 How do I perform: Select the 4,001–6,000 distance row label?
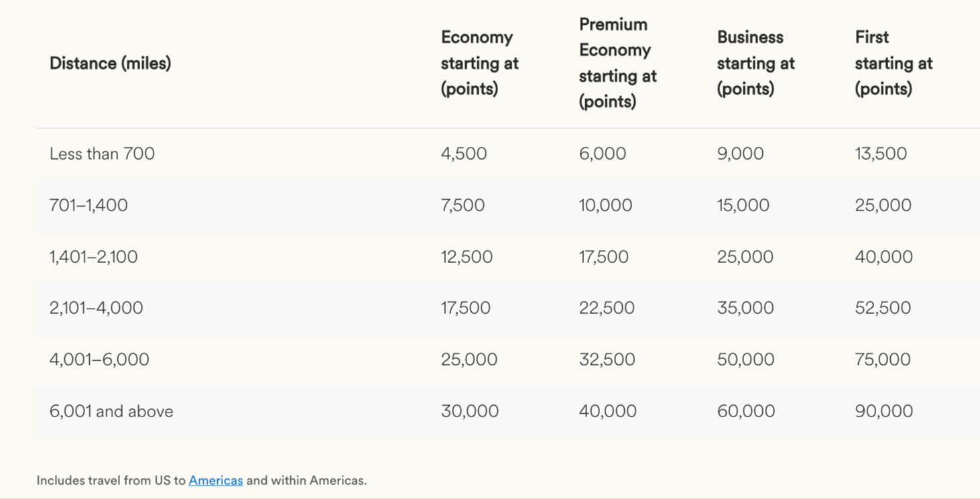(x=99, y=359)
